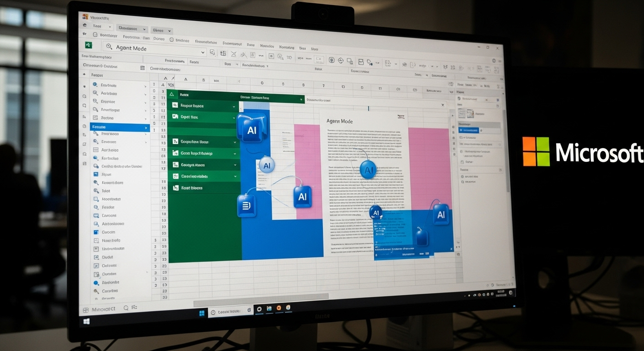644x351 pixels.
Task: Click the square AI icon beside the pink column
Action: (x=302, y=197)
